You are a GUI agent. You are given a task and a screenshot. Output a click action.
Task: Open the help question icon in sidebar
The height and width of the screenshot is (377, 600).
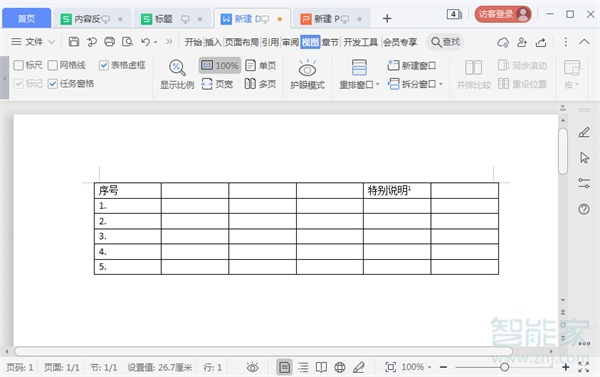pos(584,209)
